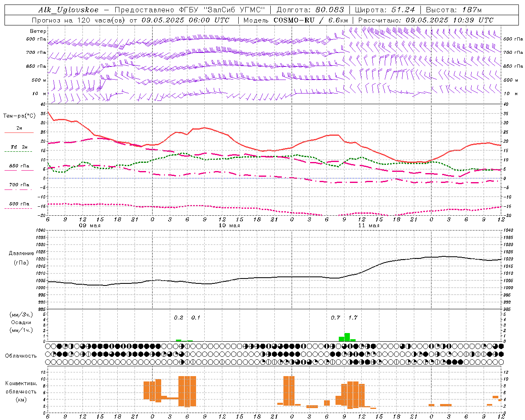Click the '10 мая' date label
The image size is (525, 420).
pyautogui.click(x=229, y=226)
